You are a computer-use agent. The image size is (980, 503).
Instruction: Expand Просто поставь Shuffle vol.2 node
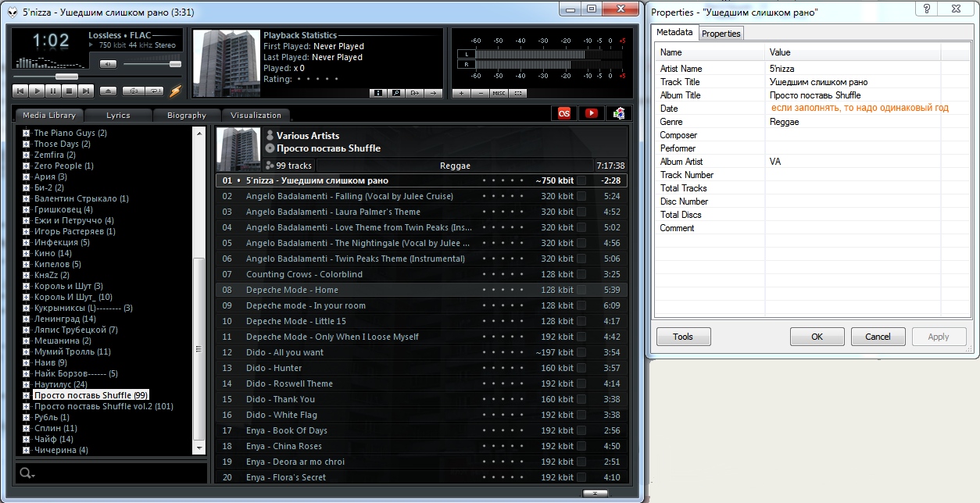pyautogui.click(x=26, y=406)
